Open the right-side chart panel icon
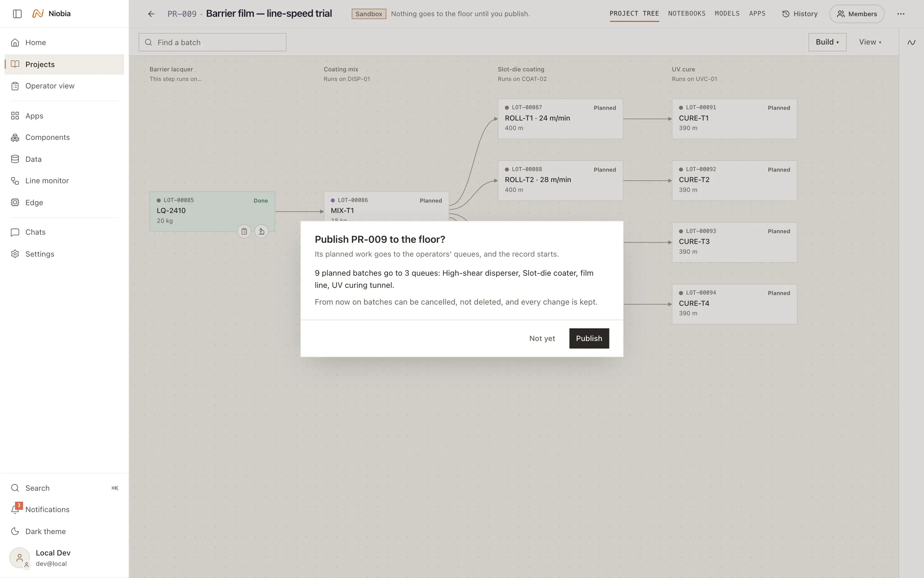 [x=911, y=42]
